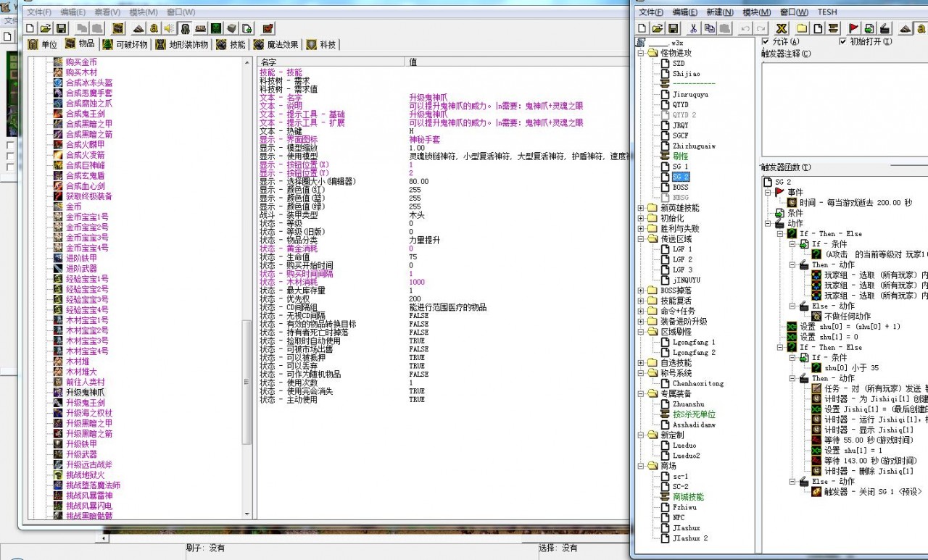This screenshot has height=560, width=928.
Task: Click New Category folder icon in Trigger Editor
Action: tap(802, 28)
